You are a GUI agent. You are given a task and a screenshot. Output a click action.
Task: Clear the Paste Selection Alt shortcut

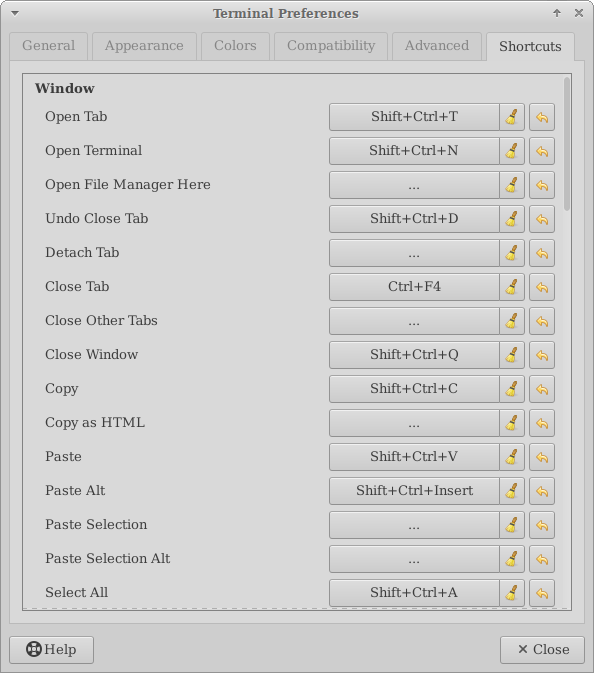tap(512, 559)
